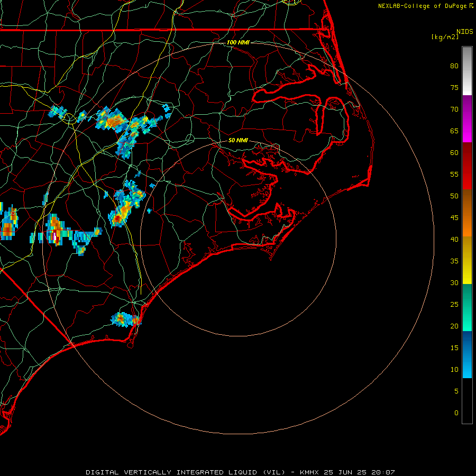476x476 pixels.
Task: Click the 5 value on the scale
Action: tap(456, 391)
